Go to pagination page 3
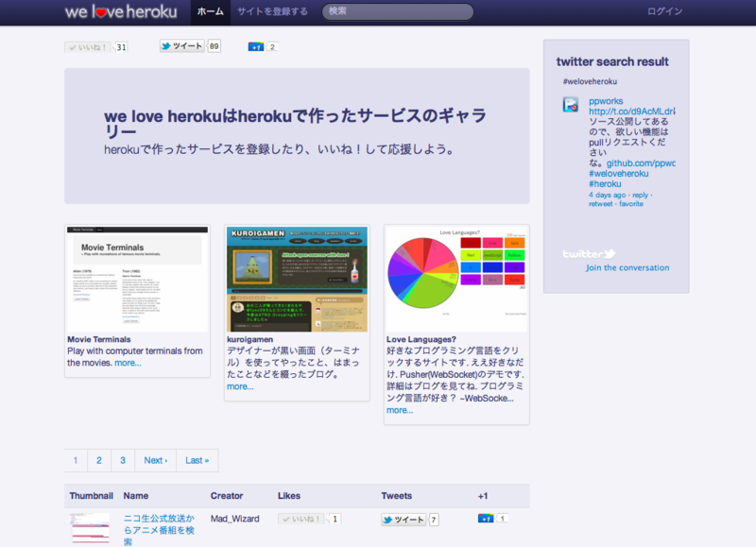Image resolution: width=756 pixels, height=547 pixels. coord(123,460)
